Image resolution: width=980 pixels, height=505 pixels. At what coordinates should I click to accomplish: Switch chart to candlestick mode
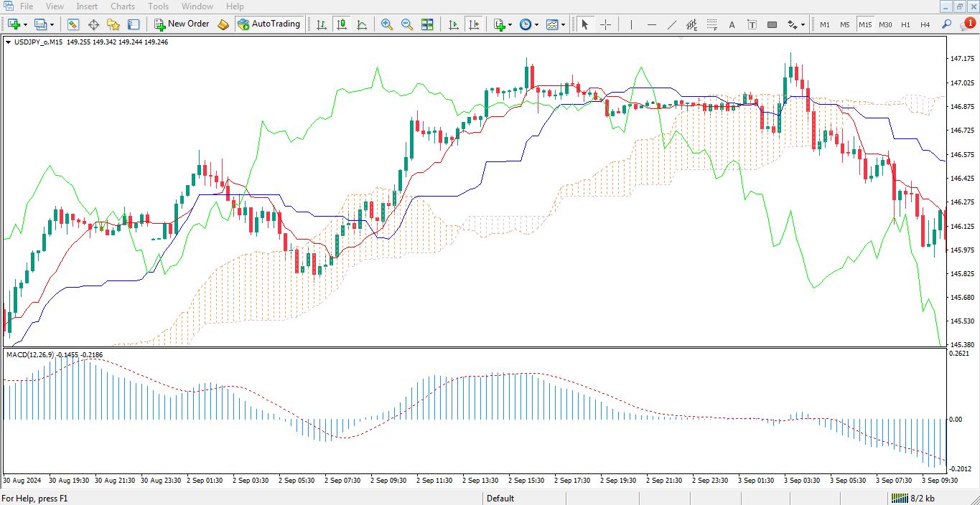coord(342,24)
